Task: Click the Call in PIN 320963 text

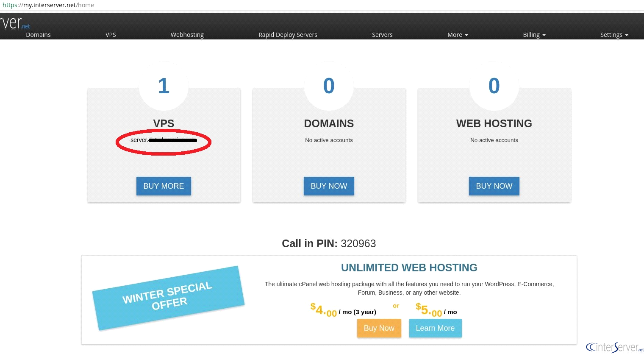Action: click(x=329, y=243)
